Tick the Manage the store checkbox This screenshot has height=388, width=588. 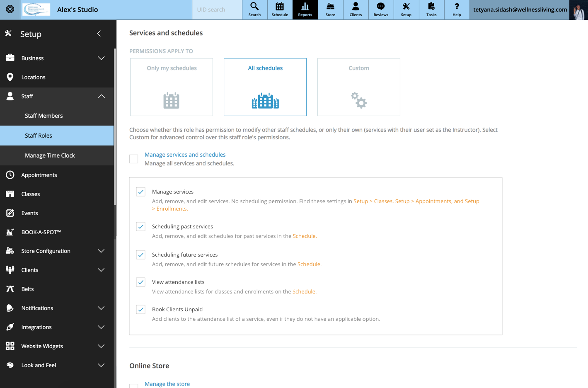tap(134, 386)
